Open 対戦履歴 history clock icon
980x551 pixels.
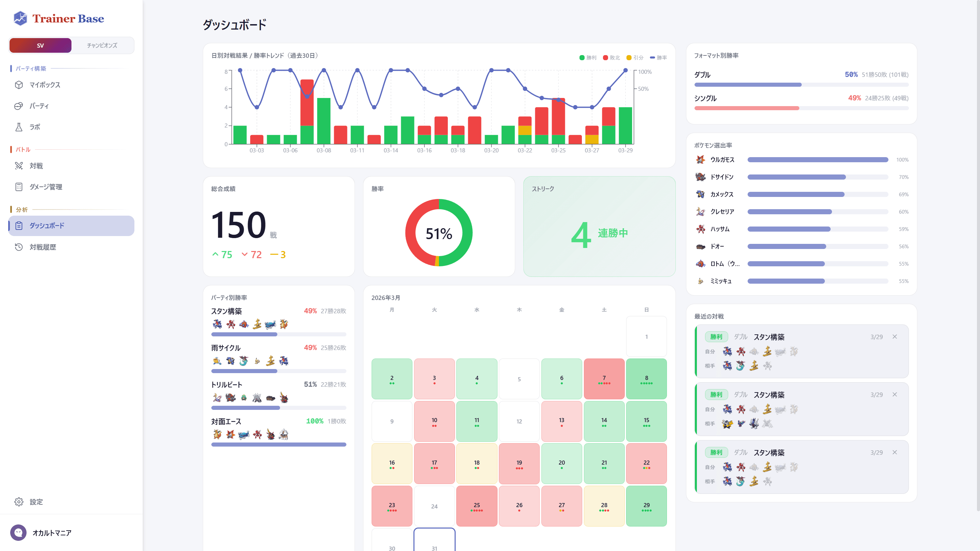point(19,247)
